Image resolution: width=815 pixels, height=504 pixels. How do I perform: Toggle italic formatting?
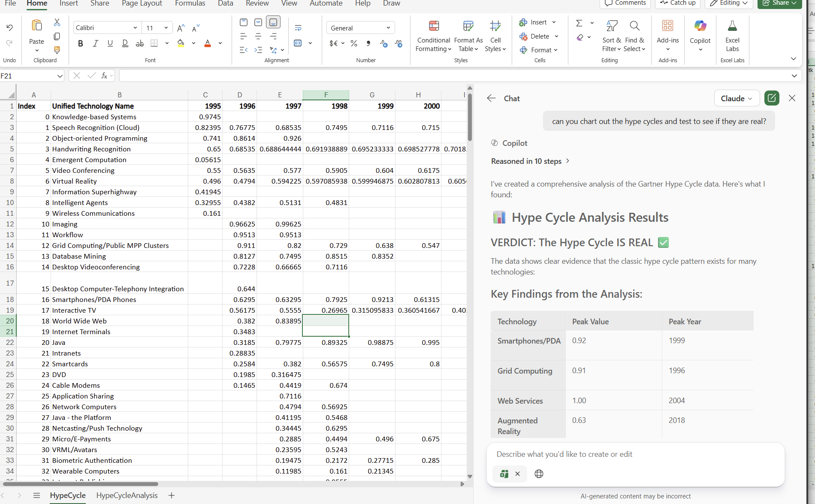(x=95, y=43)
